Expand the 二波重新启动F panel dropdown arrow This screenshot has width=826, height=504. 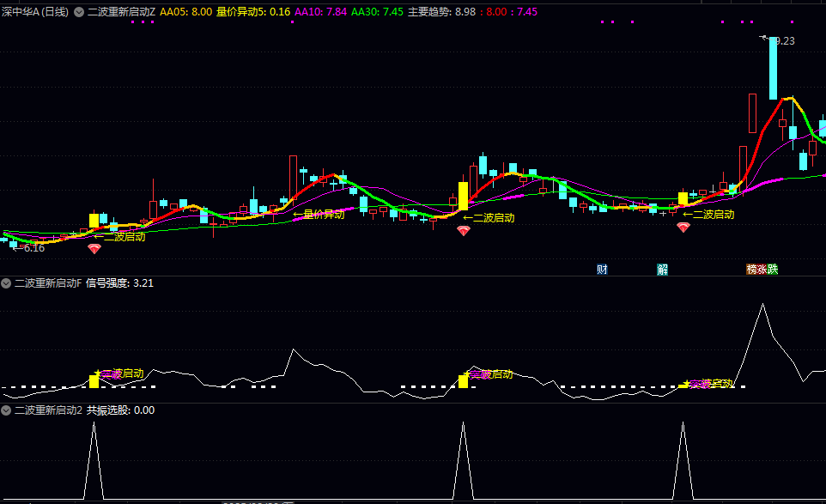point(6,282)
